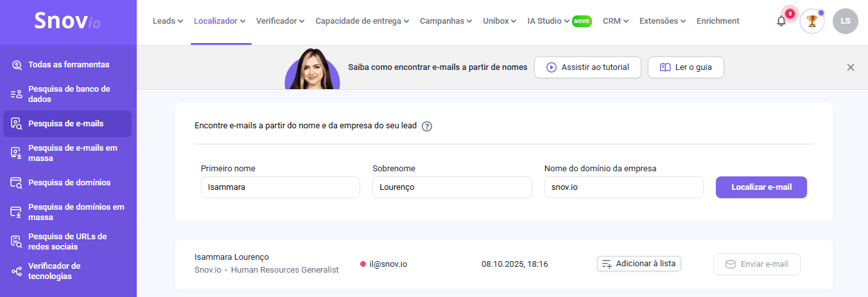Click the help question mark icon
The image size is (868, 297).
(427, 126)
